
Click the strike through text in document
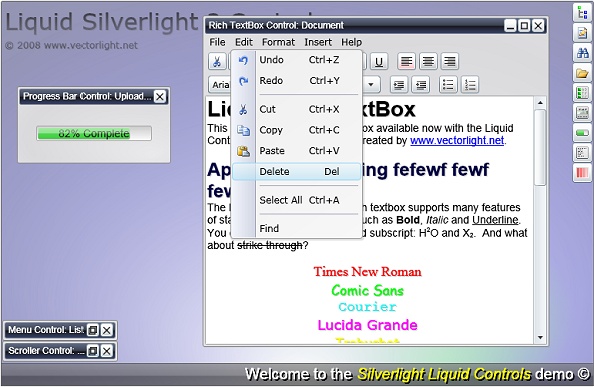[x=270, y=246]
